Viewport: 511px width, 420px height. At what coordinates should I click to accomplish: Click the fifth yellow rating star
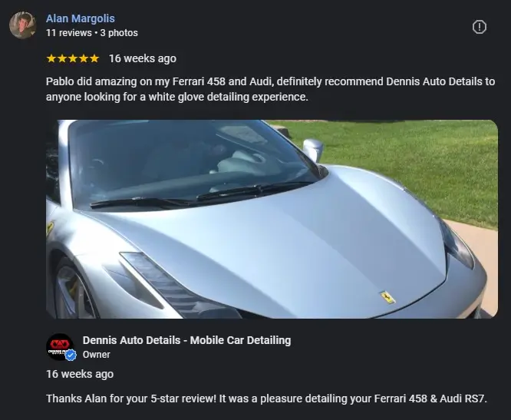(x=94, y=58)
